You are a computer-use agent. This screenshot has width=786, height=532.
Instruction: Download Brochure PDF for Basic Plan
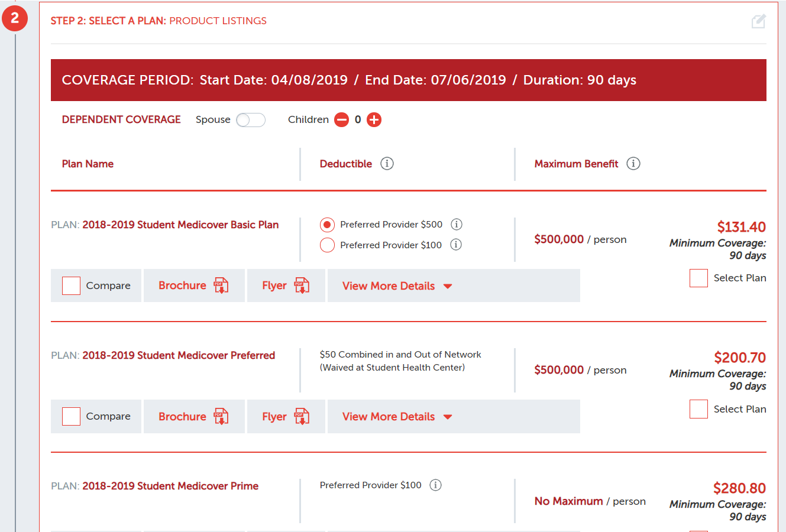tap(194, 286)
